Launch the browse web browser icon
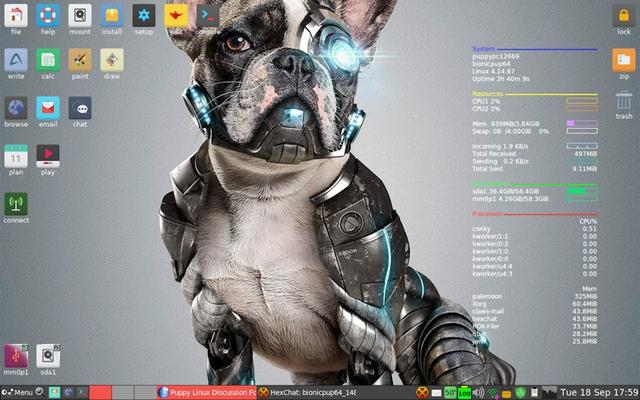 [x=16, y=108]
